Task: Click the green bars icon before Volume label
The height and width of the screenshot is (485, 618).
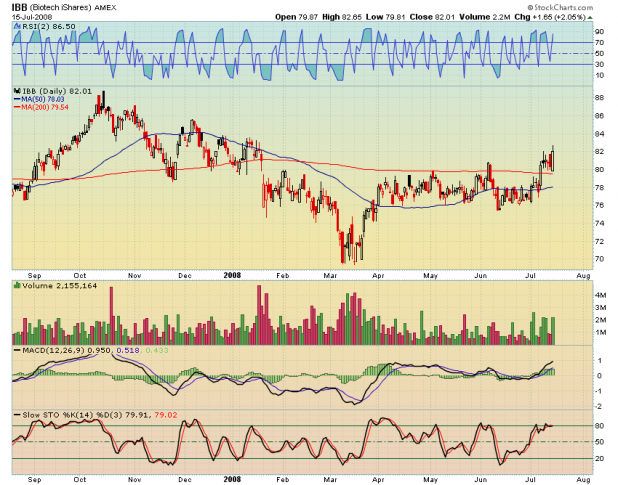Action: click(17, 285)
